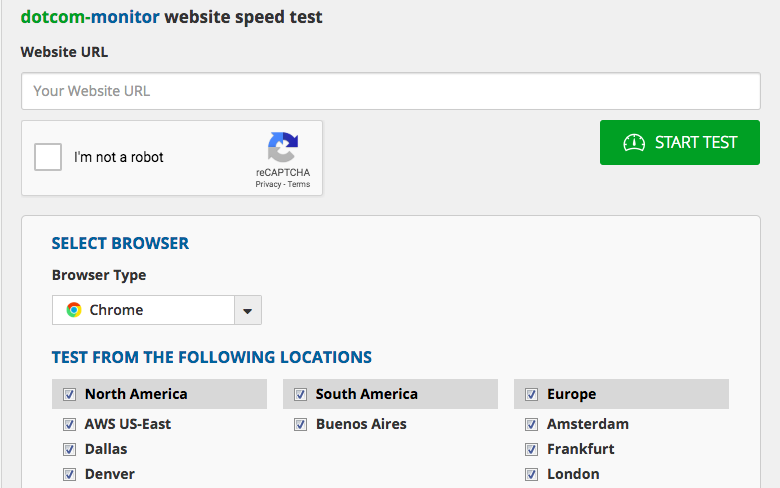
Task: Click the Browser Type label
Action: pos(99,275)
